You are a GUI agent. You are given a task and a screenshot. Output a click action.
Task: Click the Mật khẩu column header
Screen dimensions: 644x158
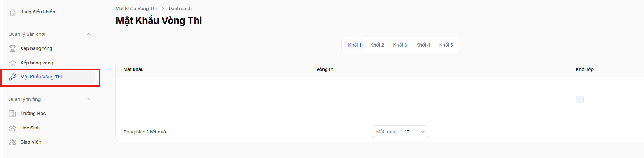pyautogui.click(x=134, y=69)
